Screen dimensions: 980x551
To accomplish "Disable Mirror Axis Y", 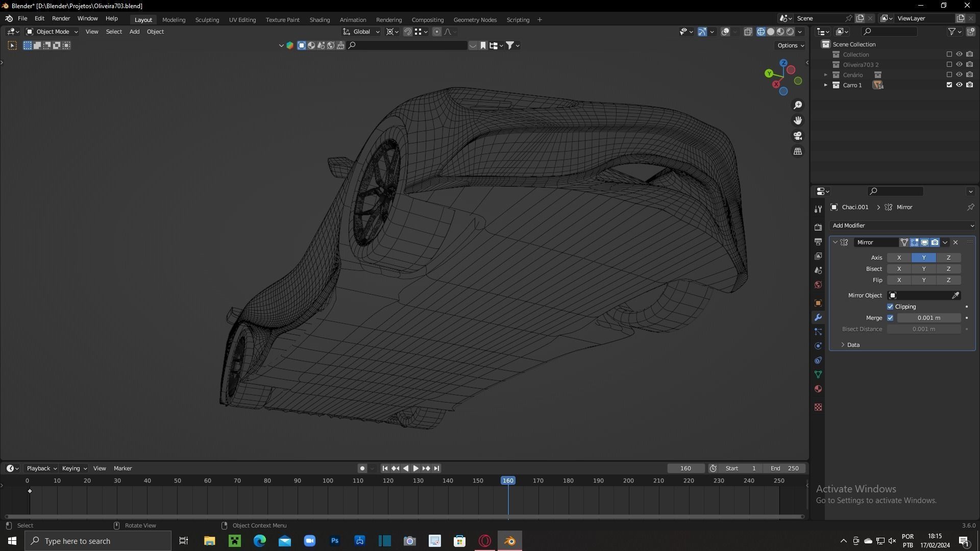I will point(924,258).
